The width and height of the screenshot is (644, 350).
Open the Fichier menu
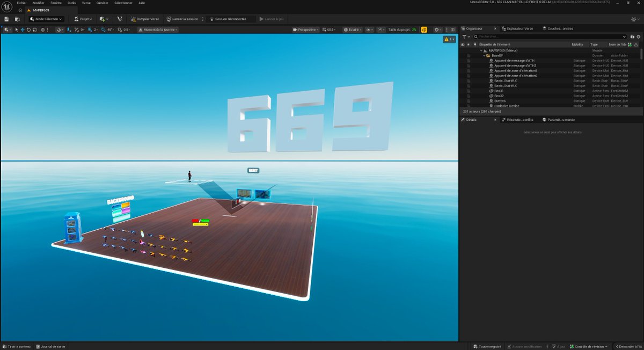pyautogui.click(x=21, y=3)
